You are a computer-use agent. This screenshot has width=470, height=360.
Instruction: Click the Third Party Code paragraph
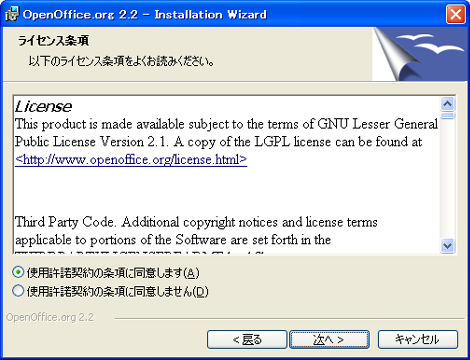[x=196, y=231]
